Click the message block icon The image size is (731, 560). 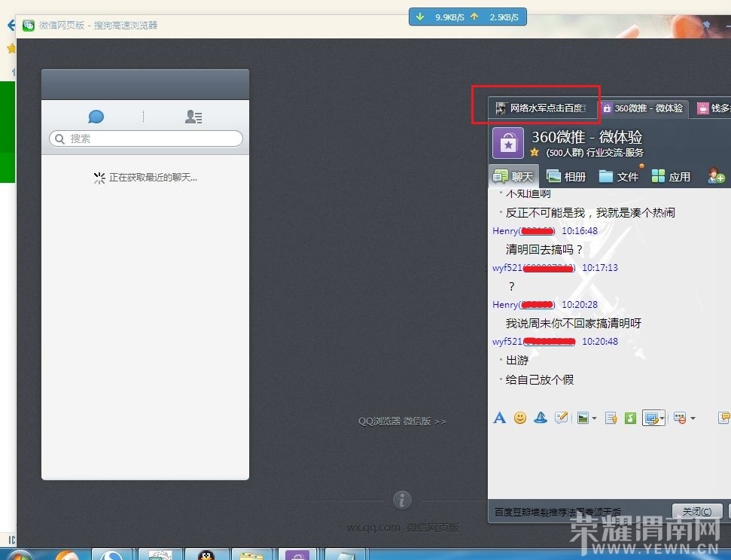(681, 418)
